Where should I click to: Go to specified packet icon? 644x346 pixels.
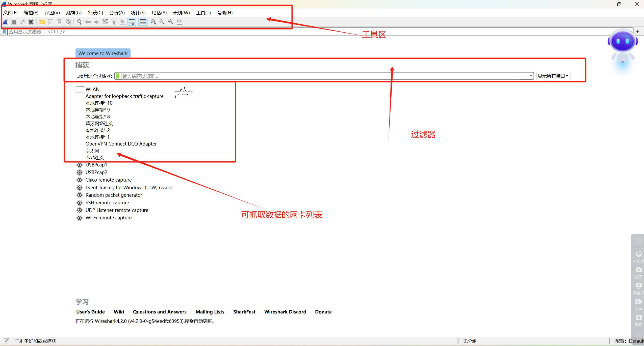(x=105, y=22)
